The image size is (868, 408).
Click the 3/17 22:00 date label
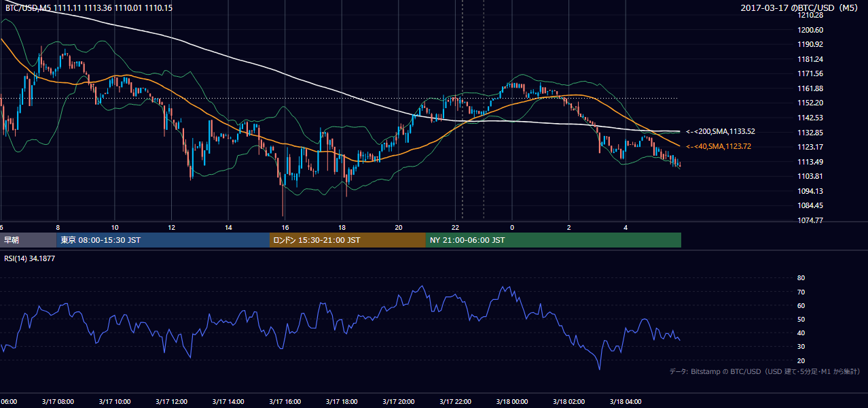point(456,402)
